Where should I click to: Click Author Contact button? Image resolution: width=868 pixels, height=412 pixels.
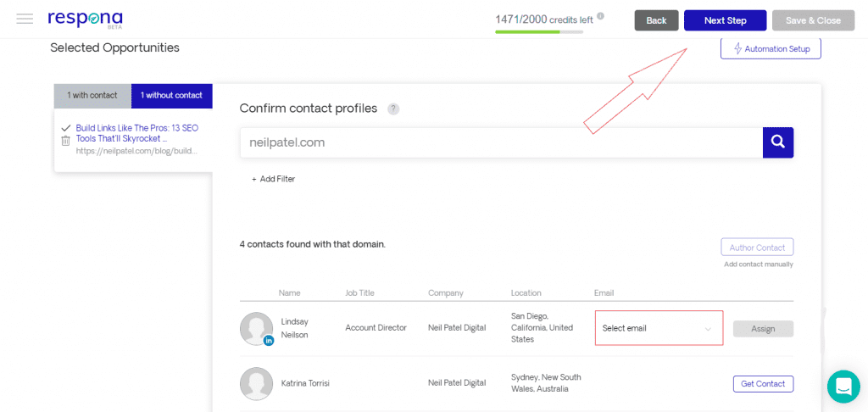[x=757, y=248]
